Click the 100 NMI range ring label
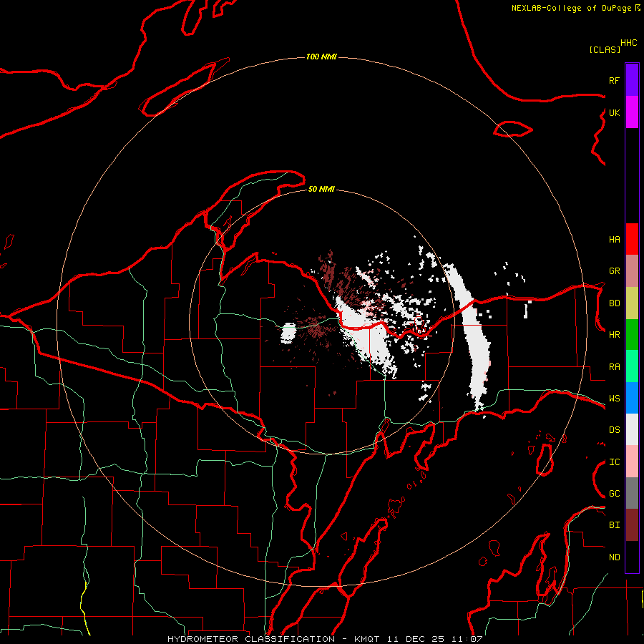644x644 pixels. [321, 57]
